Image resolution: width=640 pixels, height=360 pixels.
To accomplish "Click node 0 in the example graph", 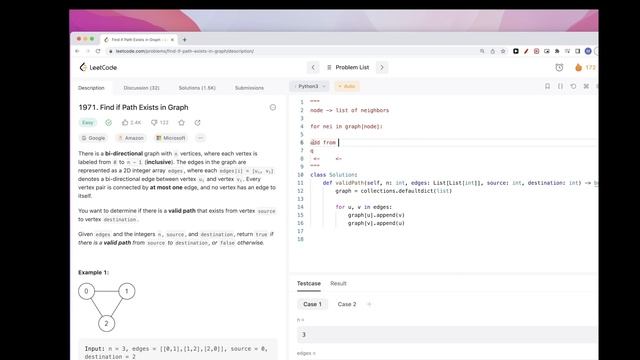I will coord(86,291).
